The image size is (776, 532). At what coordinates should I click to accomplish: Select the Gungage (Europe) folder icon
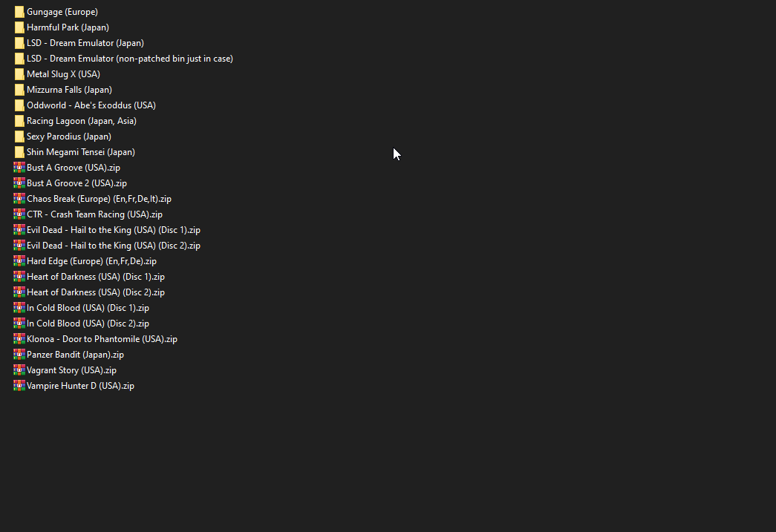[x=19, y=12]
